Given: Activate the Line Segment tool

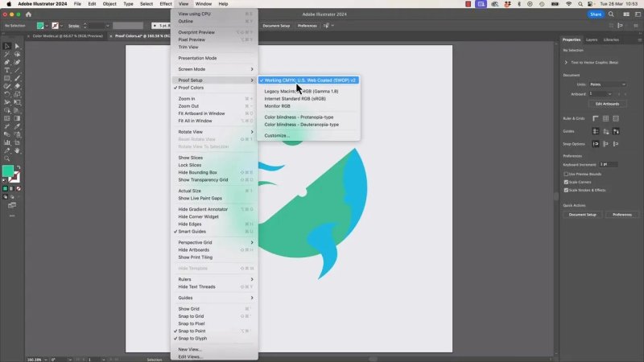Looking at the screenshot, I should point(17,70).
